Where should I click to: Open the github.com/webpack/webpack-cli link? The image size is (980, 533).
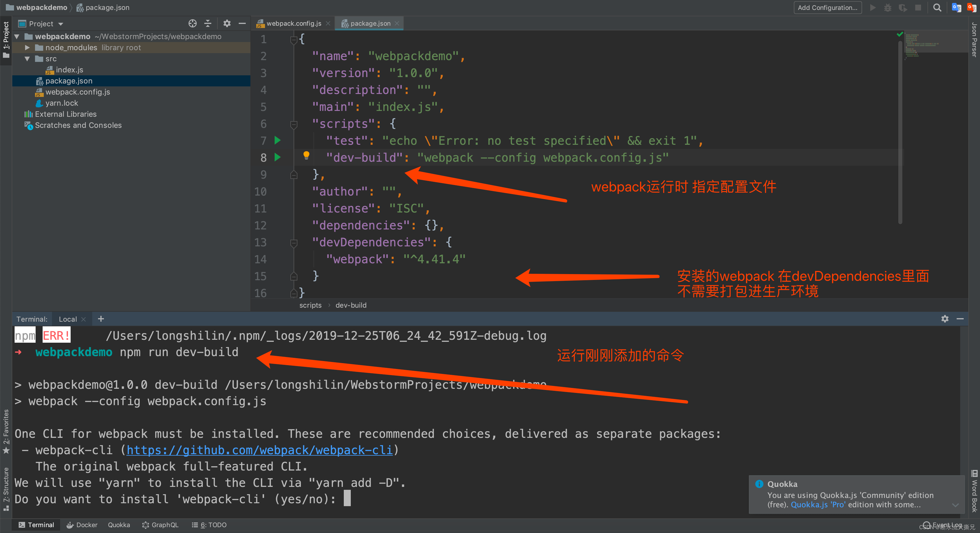tap(259, 450)
